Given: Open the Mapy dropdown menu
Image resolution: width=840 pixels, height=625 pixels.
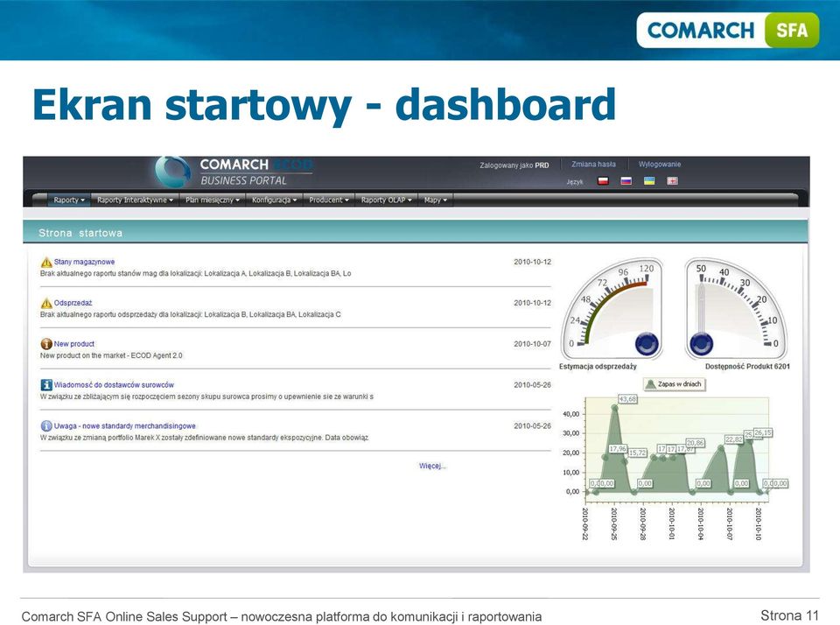Looking at the screenshot, I should [x=436, y=200].
